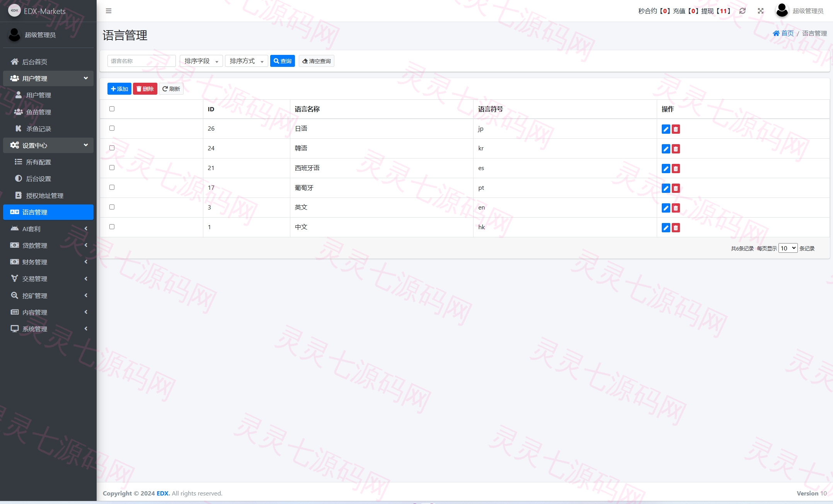Expand the 贷款管理 sidebar menu
Viewport: 833px width, 504px height.
point(48,245)
